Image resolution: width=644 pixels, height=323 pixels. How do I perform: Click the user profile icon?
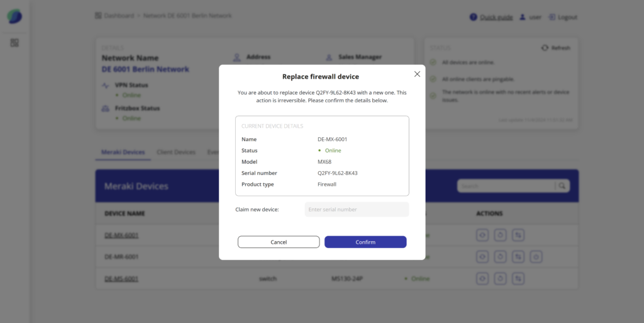point(522,17)
